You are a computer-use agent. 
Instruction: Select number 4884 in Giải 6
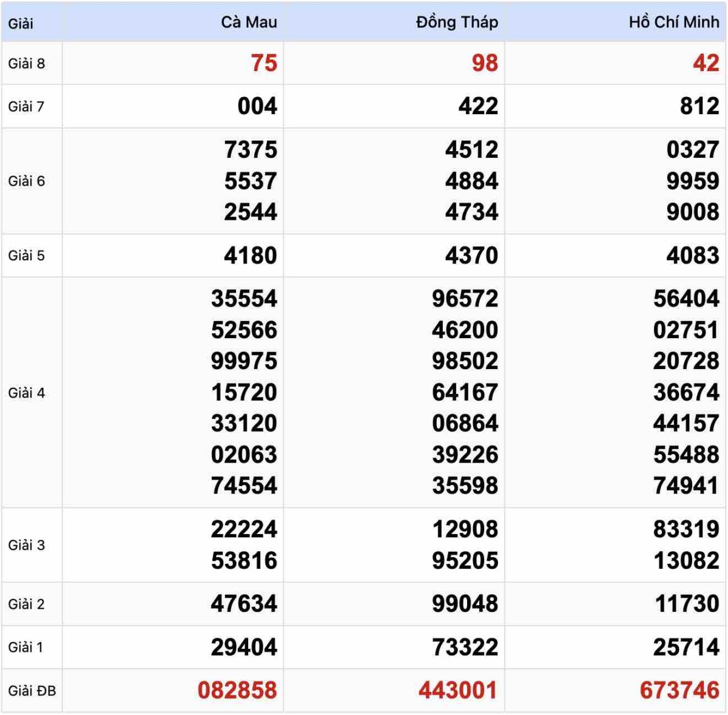(x=471, y=181)
